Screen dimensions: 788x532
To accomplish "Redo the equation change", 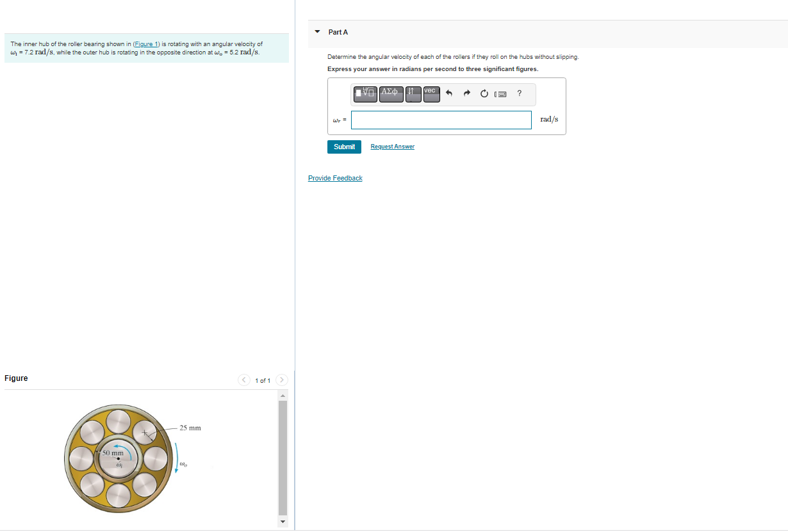I will coord(466,93).
